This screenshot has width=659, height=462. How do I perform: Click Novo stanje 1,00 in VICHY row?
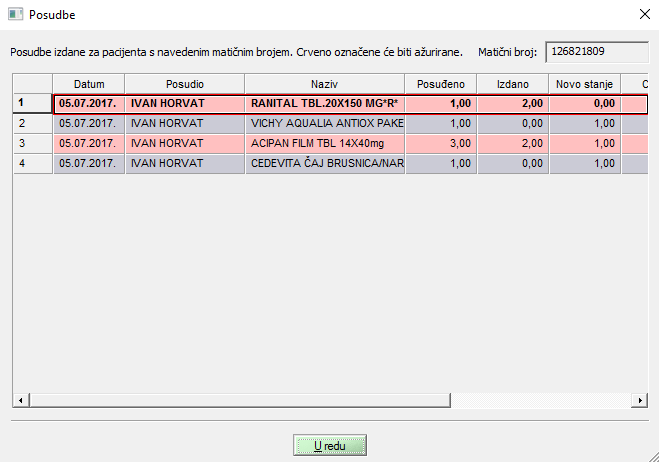pos(585,124)
